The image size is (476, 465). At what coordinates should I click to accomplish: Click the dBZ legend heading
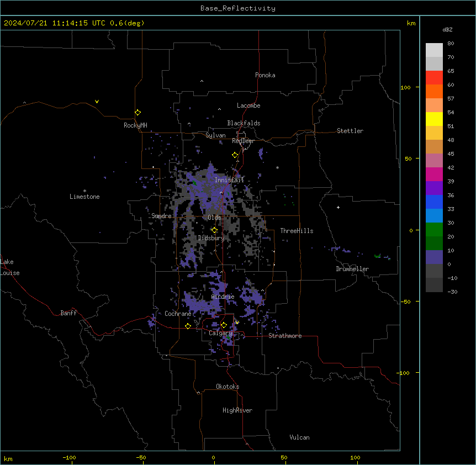(x=447, y=30)
